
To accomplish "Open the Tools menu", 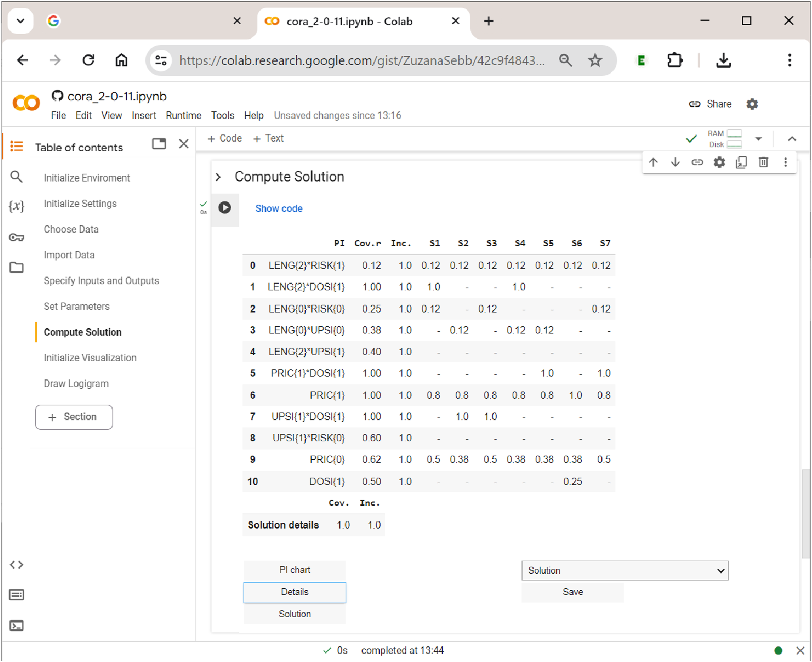I will pos(223,116).
